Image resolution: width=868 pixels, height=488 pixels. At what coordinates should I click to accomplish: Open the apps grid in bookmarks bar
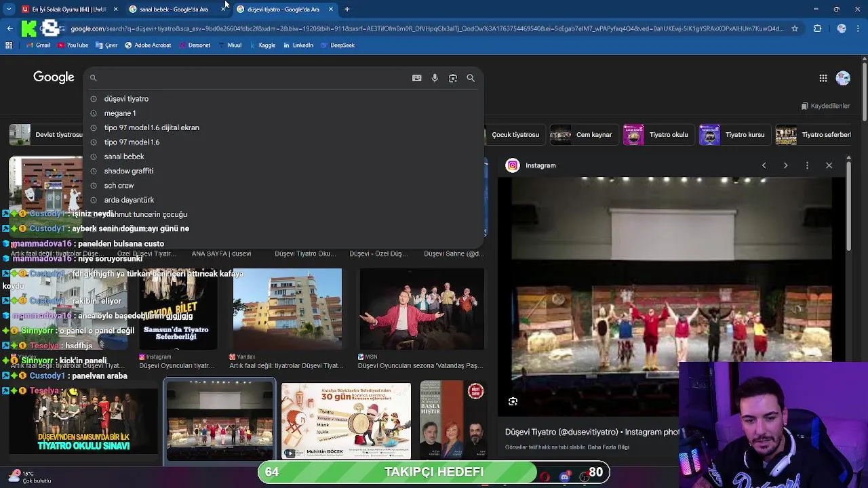coord(9,45)
